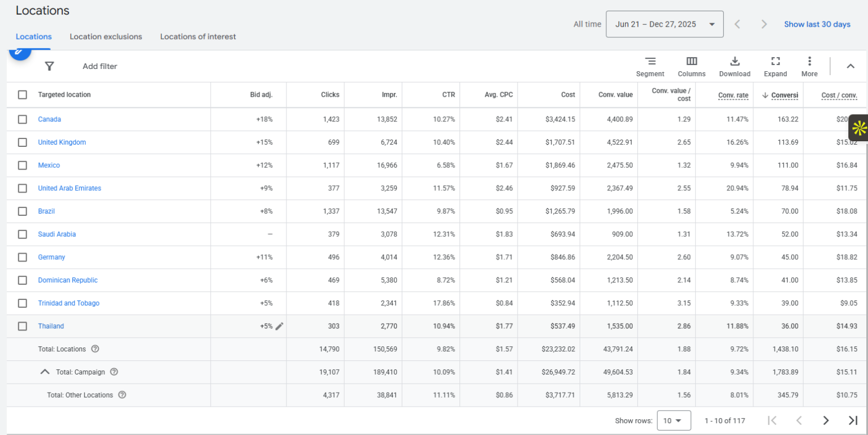Change the Show rows dropdown
This screenshot has height=435, width=868.
click(674, 420)
